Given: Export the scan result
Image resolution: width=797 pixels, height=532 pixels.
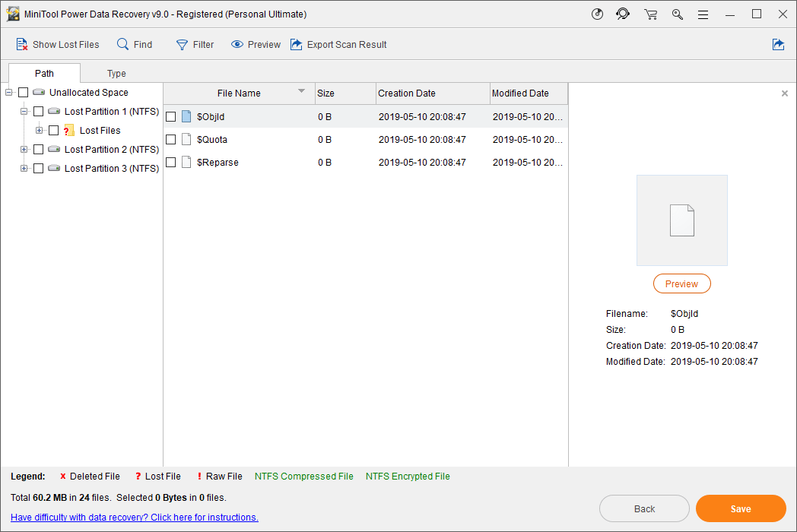Looking at the screenshot, I should pyautogui.click(x=338, y=44).
